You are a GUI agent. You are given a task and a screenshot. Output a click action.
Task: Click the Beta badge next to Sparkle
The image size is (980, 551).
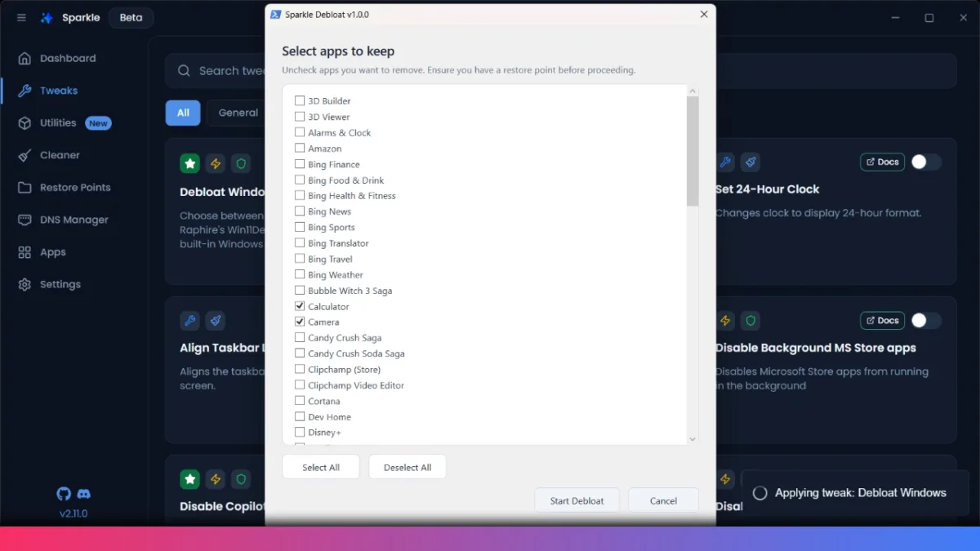pyautogui.click(x=131, y=18)
